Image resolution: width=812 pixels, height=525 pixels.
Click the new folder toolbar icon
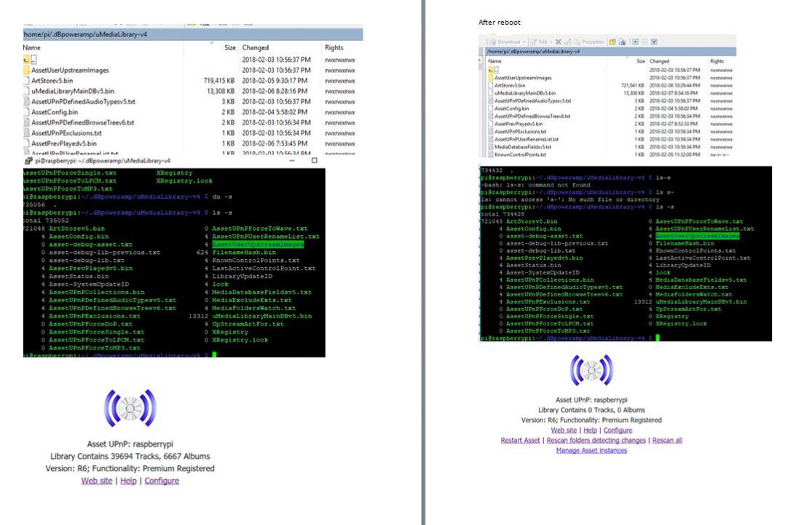612,42
